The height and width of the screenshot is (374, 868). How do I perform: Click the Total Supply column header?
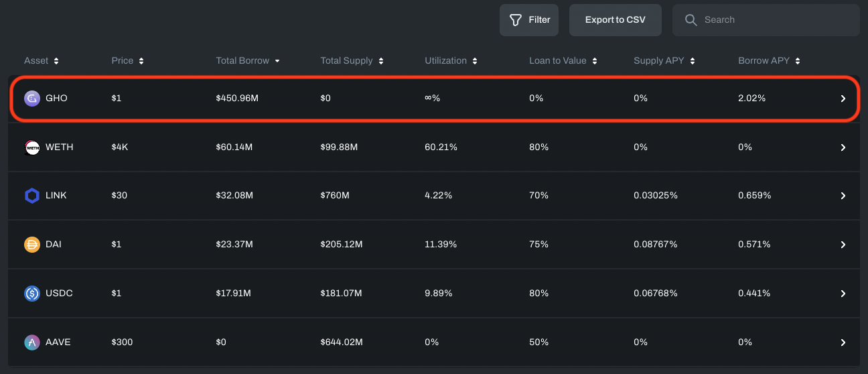pyautogui.click(x=346, y=61)
